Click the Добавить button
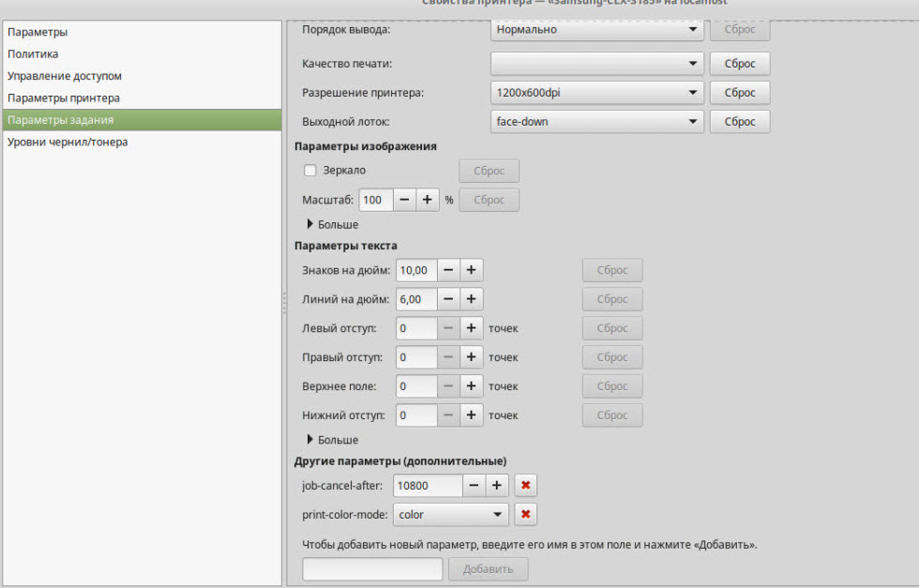This screenshot has width=919, height=588. tap(489, 568)
